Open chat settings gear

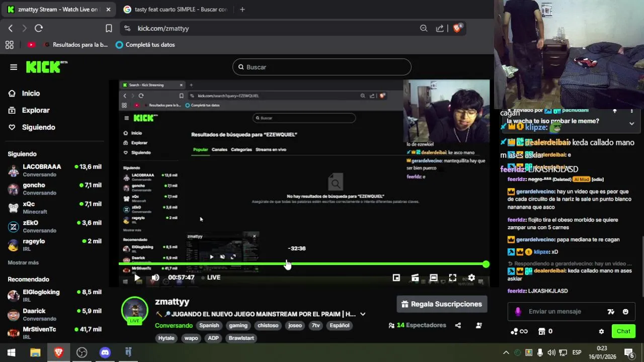tap(601, 331)
